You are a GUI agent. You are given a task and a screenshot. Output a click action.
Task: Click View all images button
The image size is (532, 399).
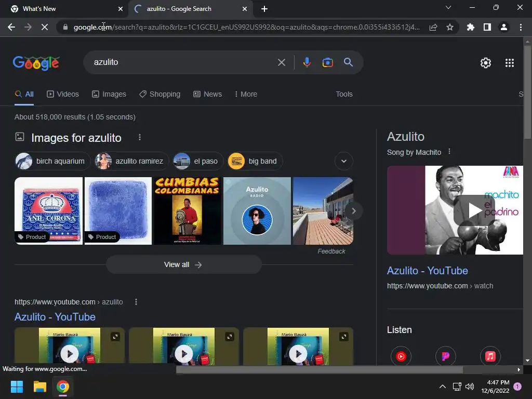tap(183, 264)
